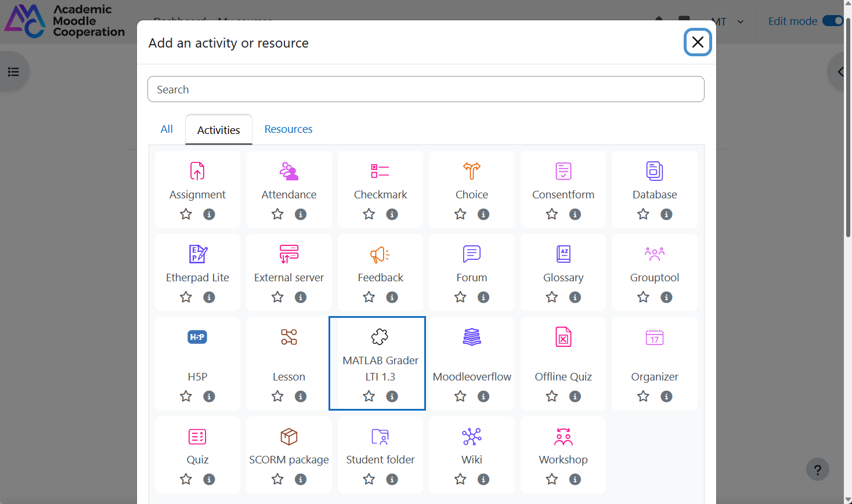This screenshot has height=504, width=852.
Task: Mark Feedback as starred
Action: point(369,297)
